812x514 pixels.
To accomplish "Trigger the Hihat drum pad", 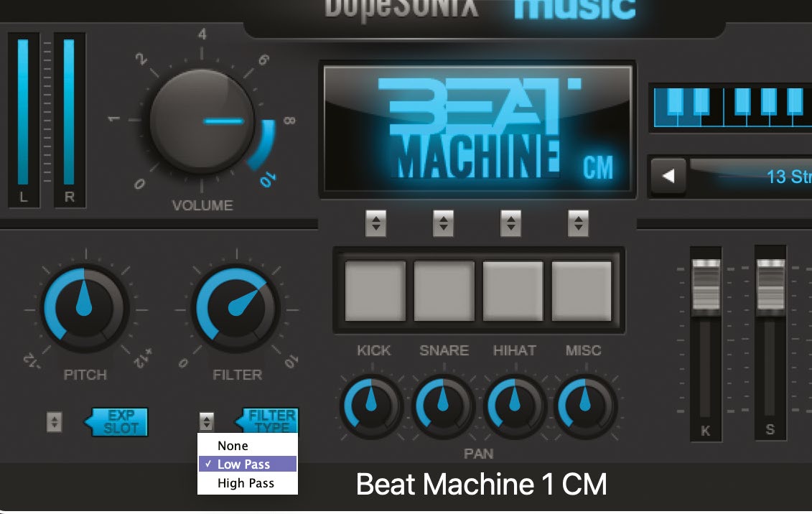I will click(513, 291).
